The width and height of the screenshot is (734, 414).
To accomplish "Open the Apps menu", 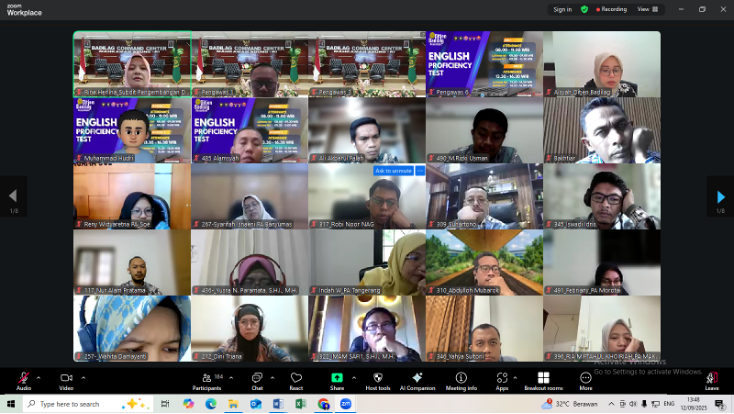I will (x=502, y=380).
